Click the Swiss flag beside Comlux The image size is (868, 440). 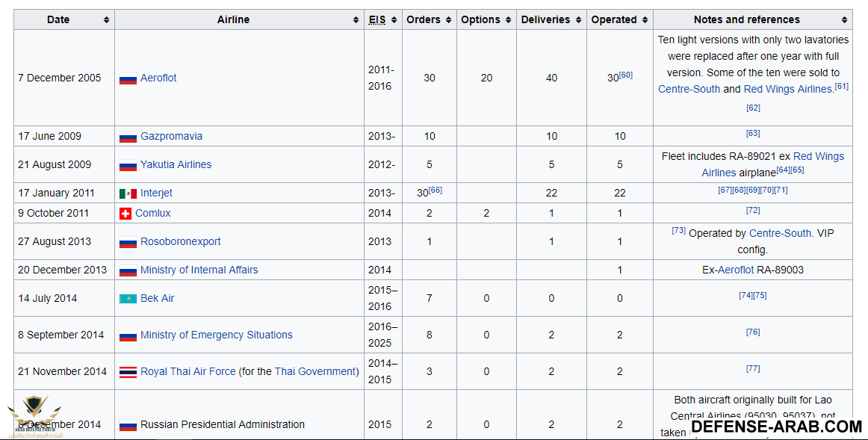point(125,214)
